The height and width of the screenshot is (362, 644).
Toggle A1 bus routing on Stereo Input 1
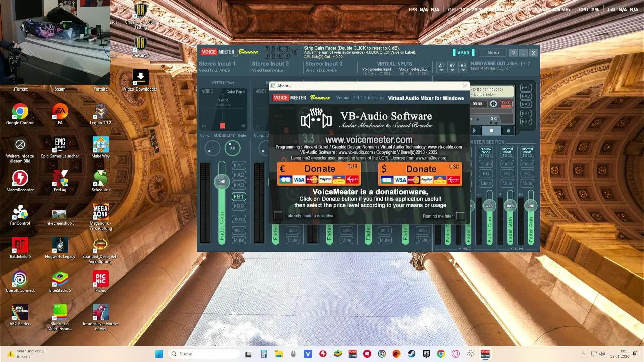[x=239, y=165]
